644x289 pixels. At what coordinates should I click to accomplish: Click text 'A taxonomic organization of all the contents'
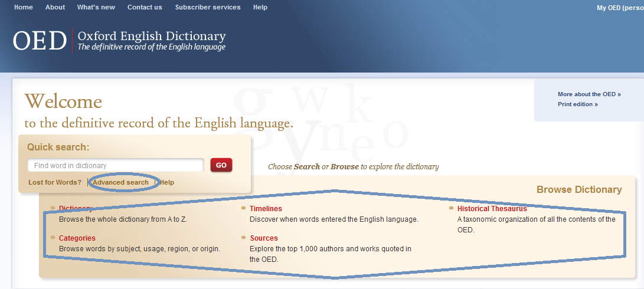click(537, 219)
